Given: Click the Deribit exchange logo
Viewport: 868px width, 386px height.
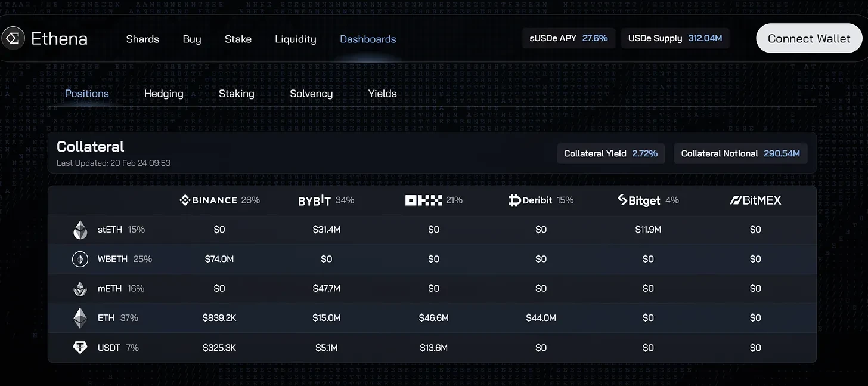Looking at the screenshot, I should [530, 200].
